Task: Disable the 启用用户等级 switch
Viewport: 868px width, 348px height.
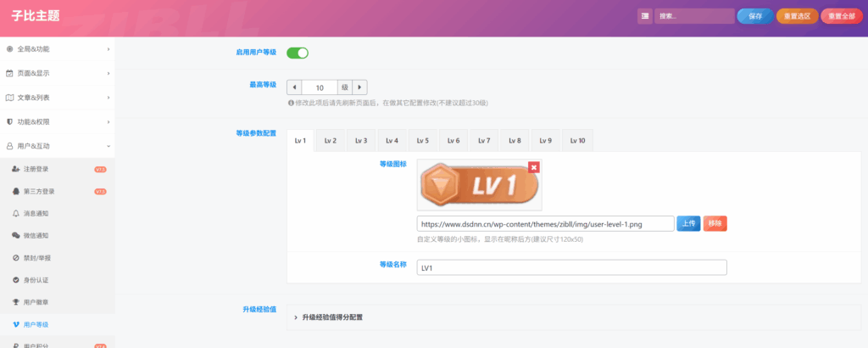Action: (x=298, y=53)
